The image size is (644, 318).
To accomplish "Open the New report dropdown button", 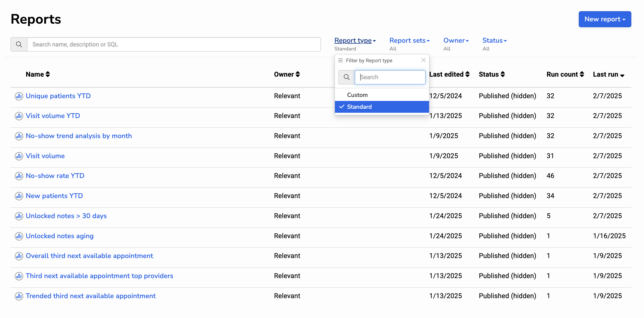I will [x=605, y=19].
